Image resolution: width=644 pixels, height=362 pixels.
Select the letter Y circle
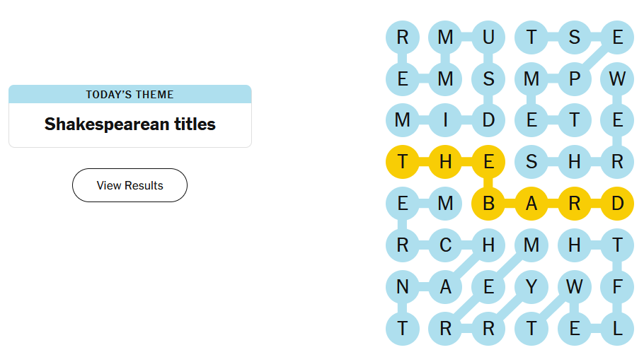coord(531,287)
